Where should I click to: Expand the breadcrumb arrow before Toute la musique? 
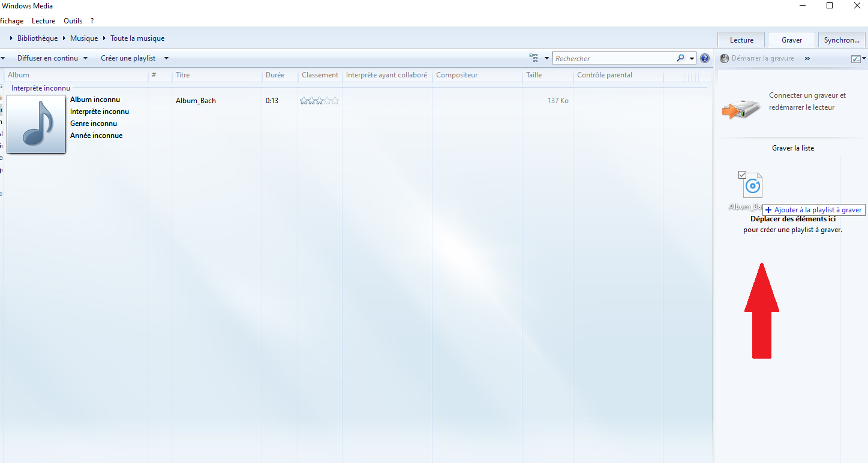tap(104, 38)
